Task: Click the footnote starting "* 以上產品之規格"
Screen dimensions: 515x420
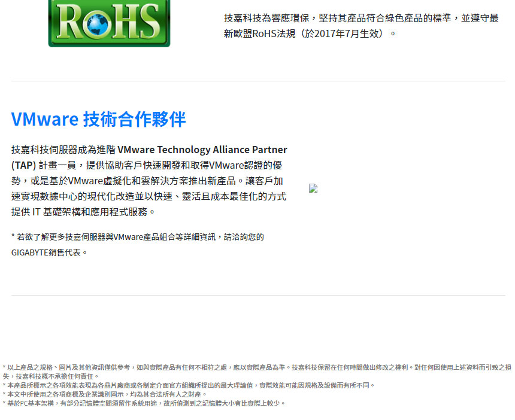Action: point(257,372)
